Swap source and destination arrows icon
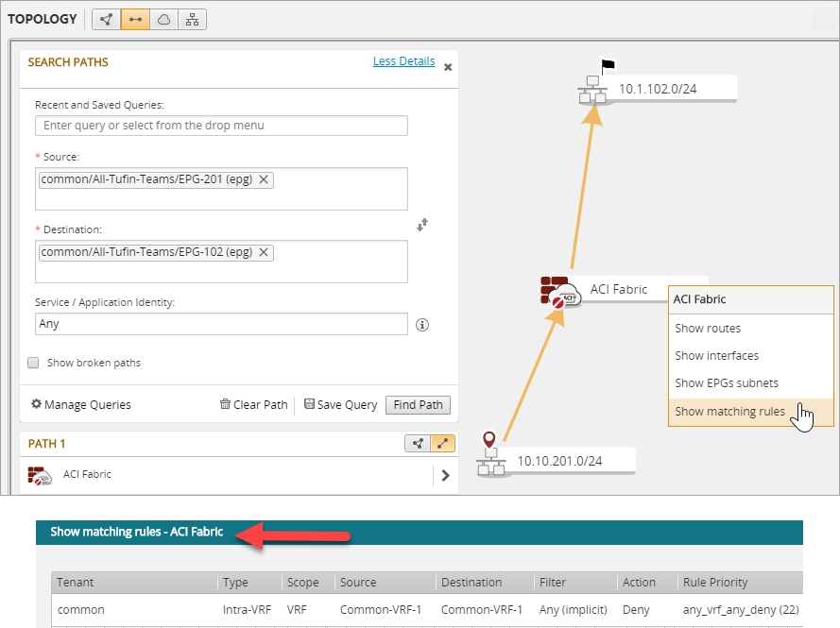 [422, 225]
